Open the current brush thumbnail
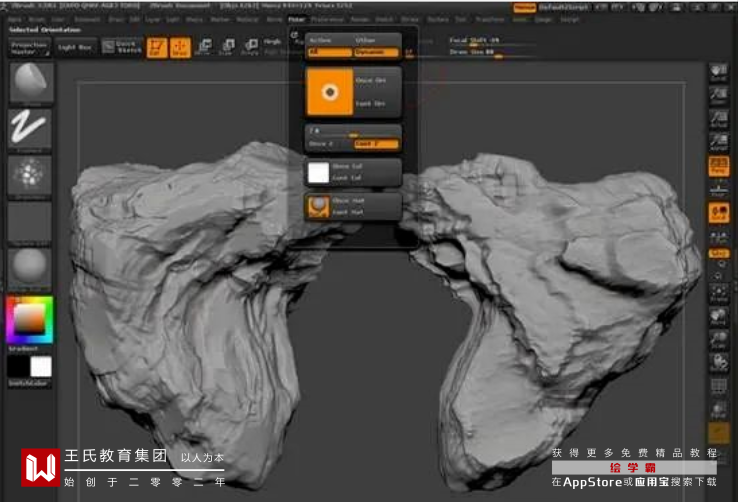This screenshot has width=738, height=502. 31,83
